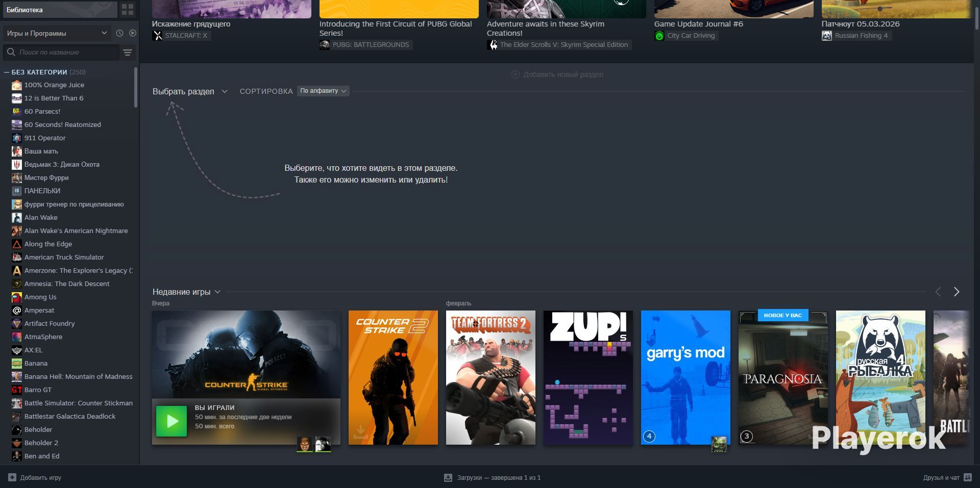Select American Truck Simulator icon
The width and height of the screenshot is (980, 488).
[17, 258]
